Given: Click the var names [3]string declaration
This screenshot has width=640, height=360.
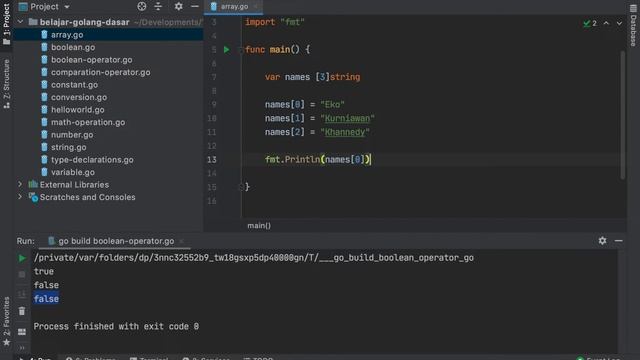Looking at the screenshot, I should click(312, 77).
